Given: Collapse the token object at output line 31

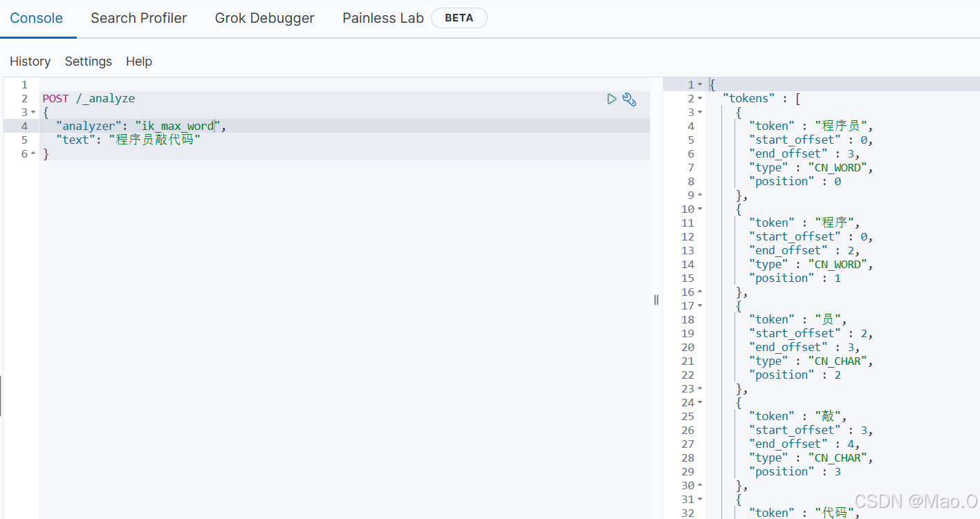Looking at the screenshot, I should (700, 499).
